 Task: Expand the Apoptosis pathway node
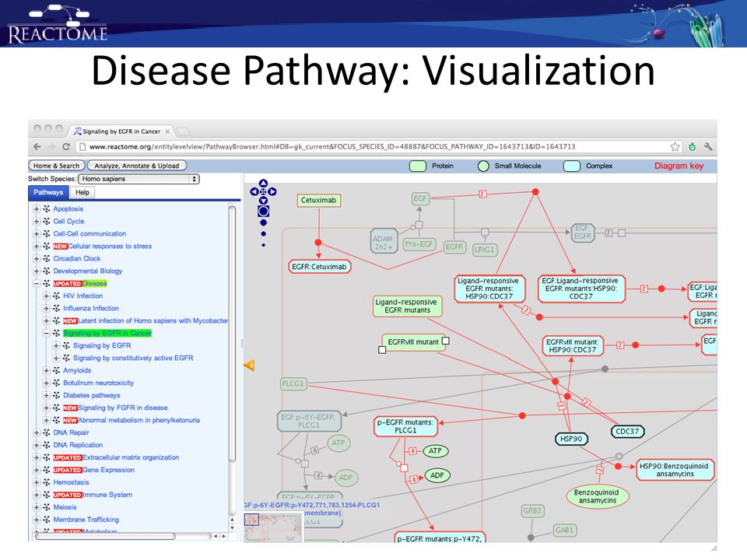pos(37,209)
